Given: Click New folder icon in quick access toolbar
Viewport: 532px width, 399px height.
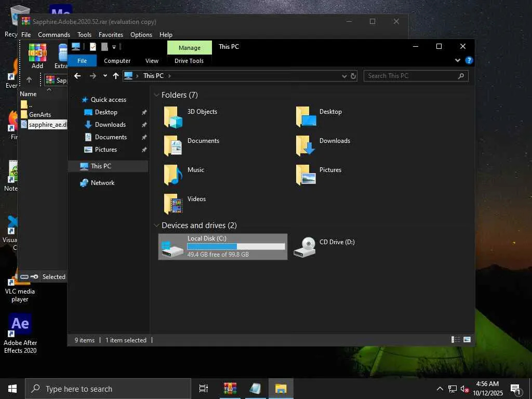Looking at the screenshot, I should coord(104,47).
